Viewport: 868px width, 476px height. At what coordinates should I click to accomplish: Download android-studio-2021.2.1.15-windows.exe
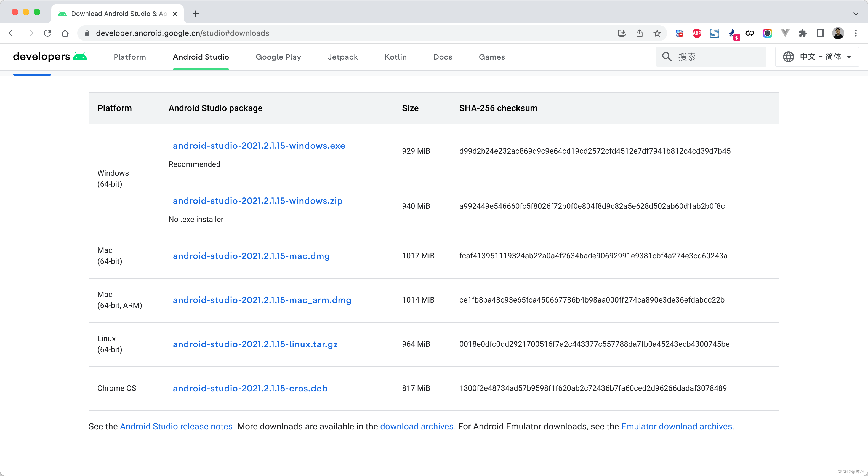pyautogui.click(x=259, y=146)
